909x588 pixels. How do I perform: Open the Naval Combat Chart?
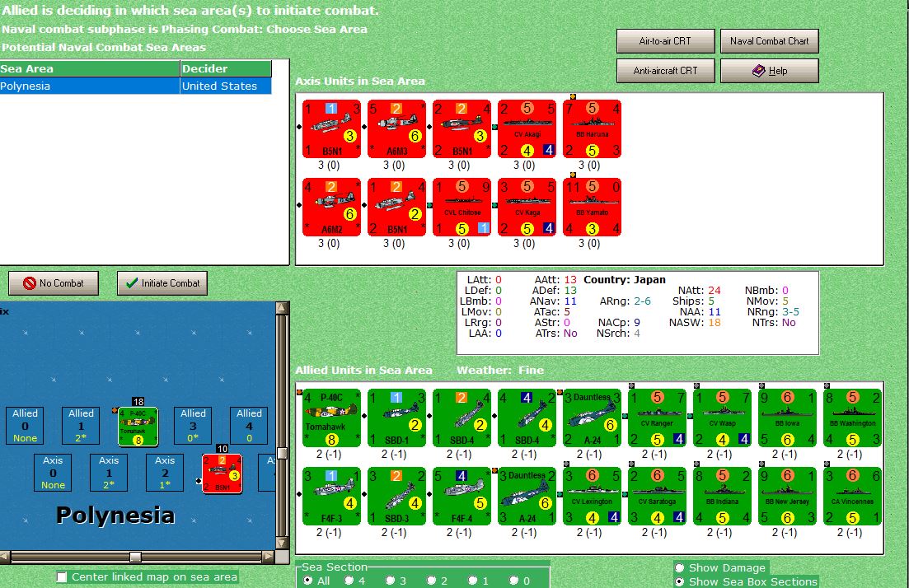[769, 41]
